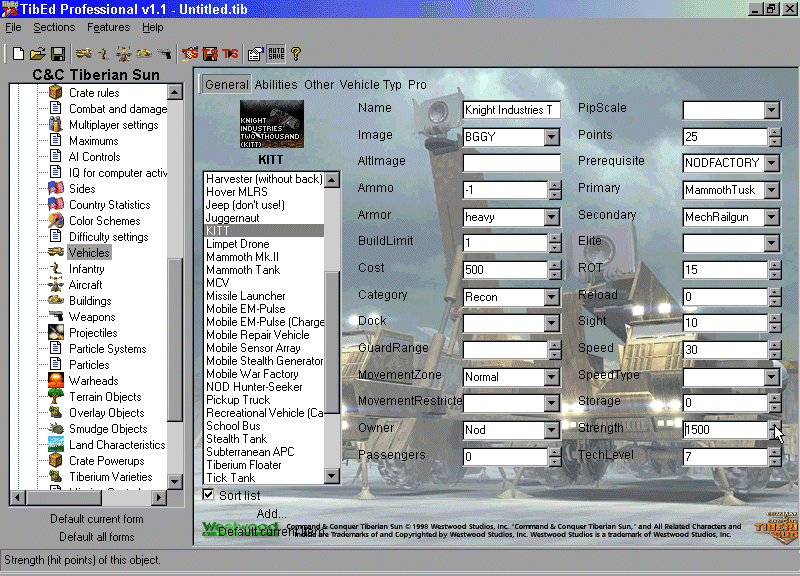
Task: Save the file with the floppy disk icon
Action: [58, 54]
